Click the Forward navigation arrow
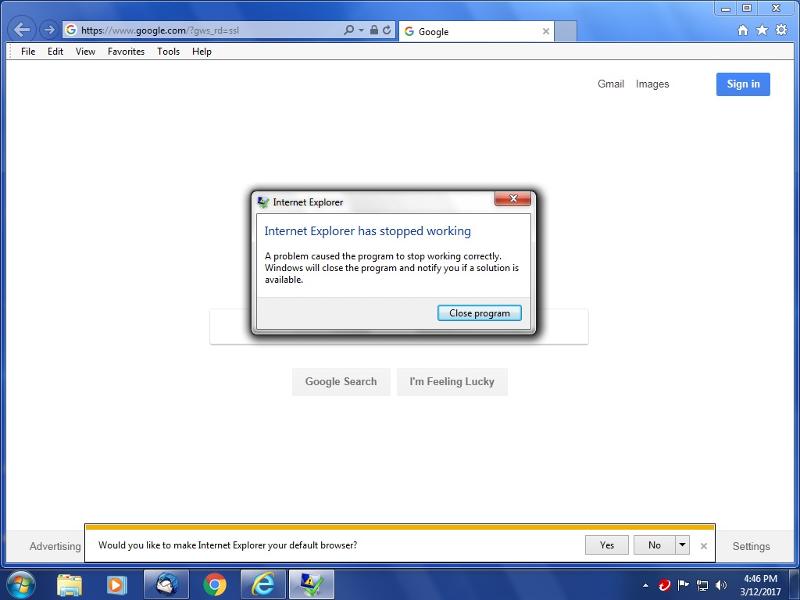This screenshot has height=600, width=800. click(x=49, y=30)
